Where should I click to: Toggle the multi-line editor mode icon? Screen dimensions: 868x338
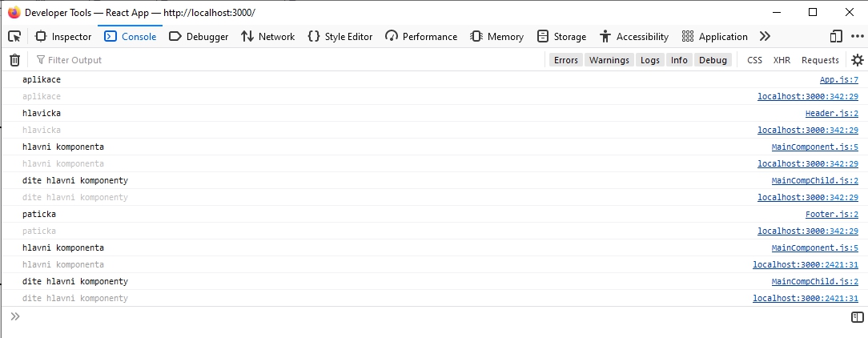coord(857,317)
